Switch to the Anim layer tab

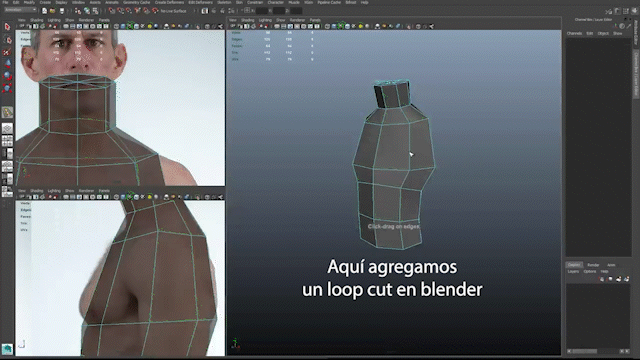click(611, 265)
